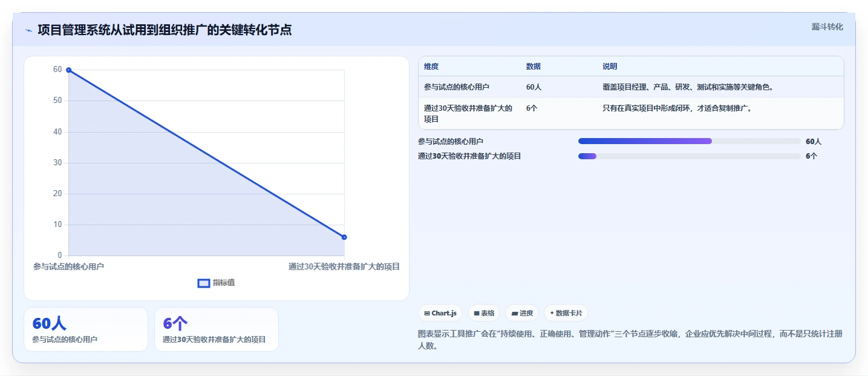Click the y-axis label 50
Screen dimensions: 868x376
coord(57,101)
